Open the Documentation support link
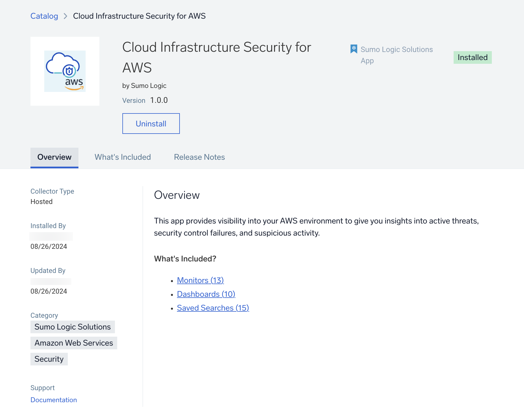 tap(54, 400)
